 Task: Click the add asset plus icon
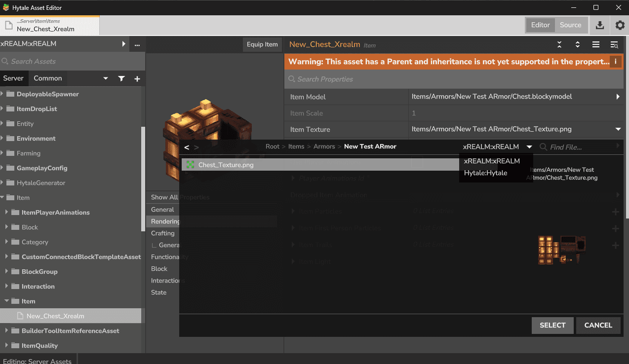tap(137, 78)
